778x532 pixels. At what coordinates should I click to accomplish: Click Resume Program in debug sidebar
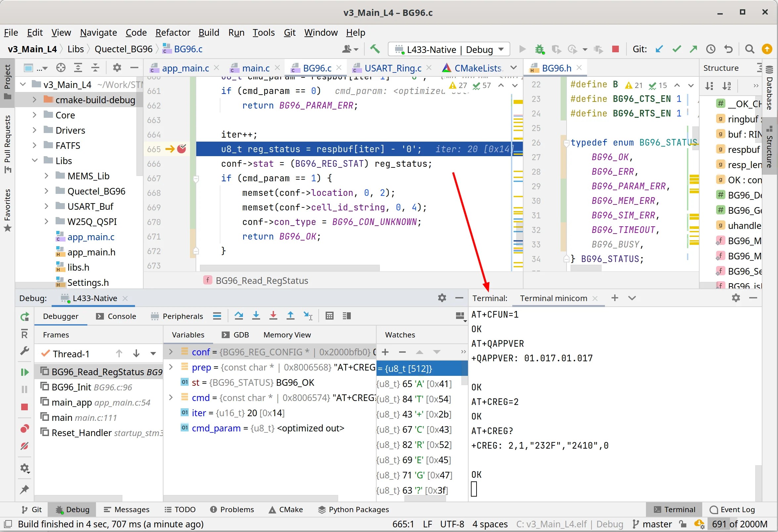[24, 372]
